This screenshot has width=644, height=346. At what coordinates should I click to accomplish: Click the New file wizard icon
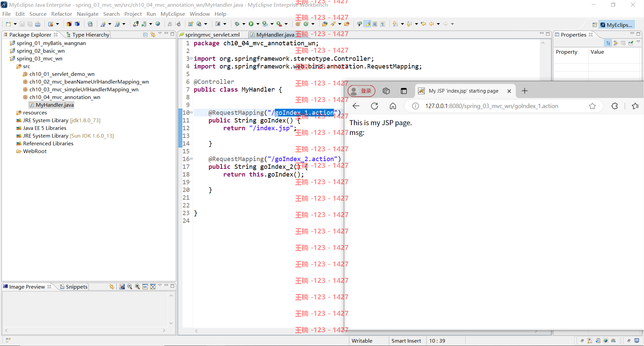click(x=8, y=24)
